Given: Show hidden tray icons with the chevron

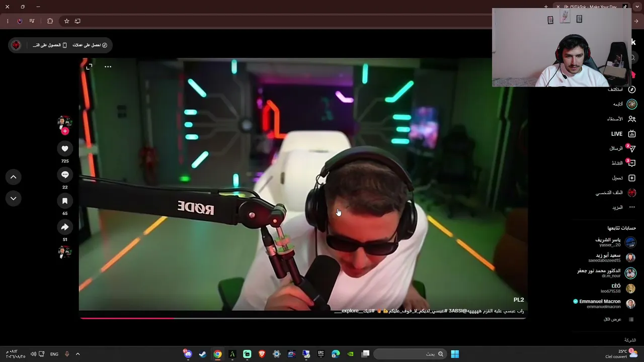Looking at the screenshot, I should (77, 354).
